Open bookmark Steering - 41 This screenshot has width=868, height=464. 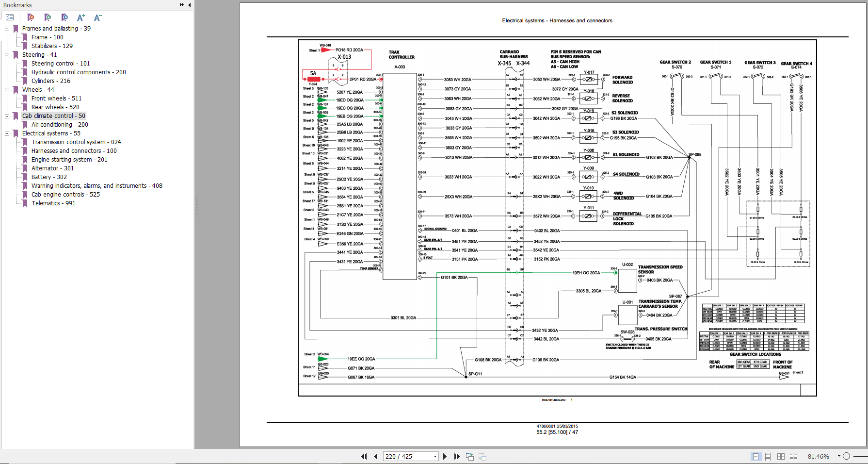(x=39, y=55)
